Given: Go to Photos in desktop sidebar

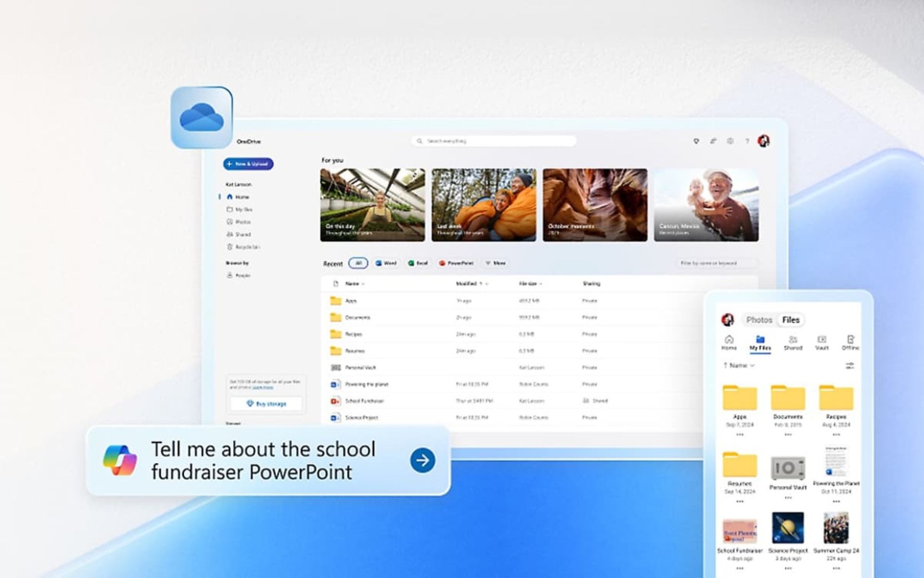Looking at the screenshot, I should point(239,222).
